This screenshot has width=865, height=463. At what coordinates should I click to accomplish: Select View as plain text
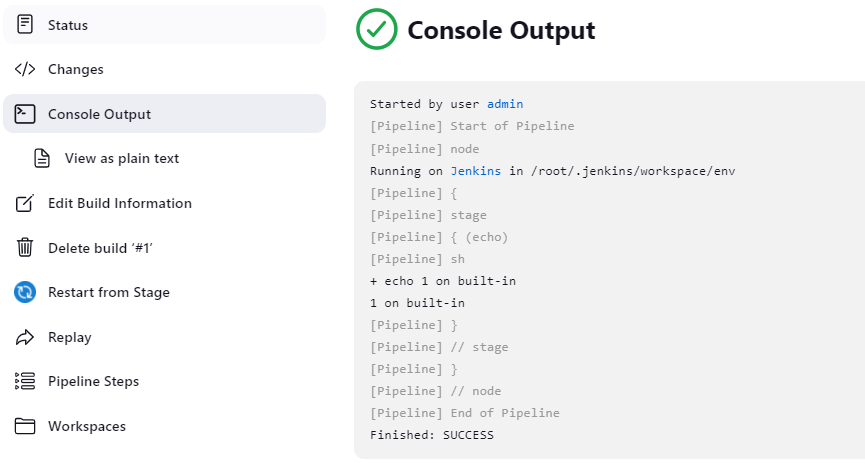pos(122,158)
